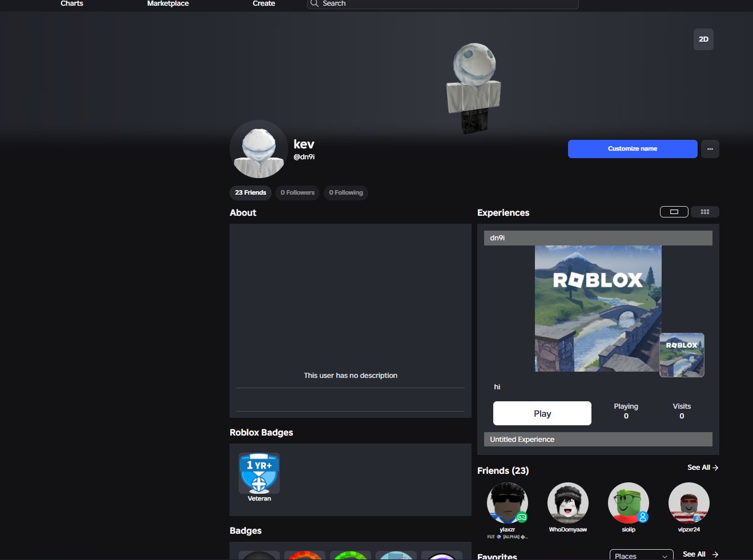Open the Veteran 1 YR+ badge

(x=259, y=473)
